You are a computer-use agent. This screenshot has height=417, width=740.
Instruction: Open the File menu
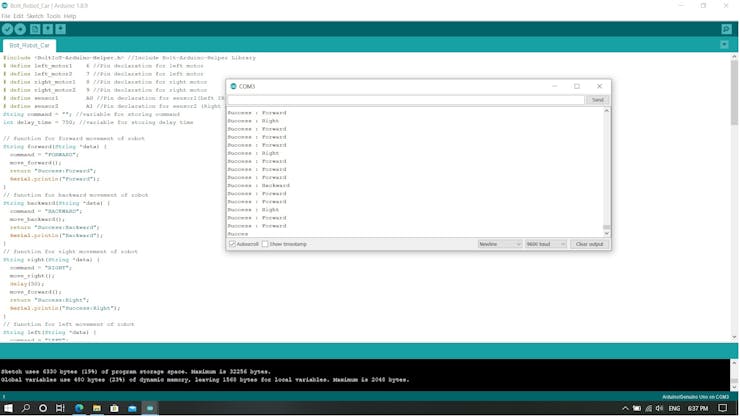pyautogui.click(x=6, y=16)
